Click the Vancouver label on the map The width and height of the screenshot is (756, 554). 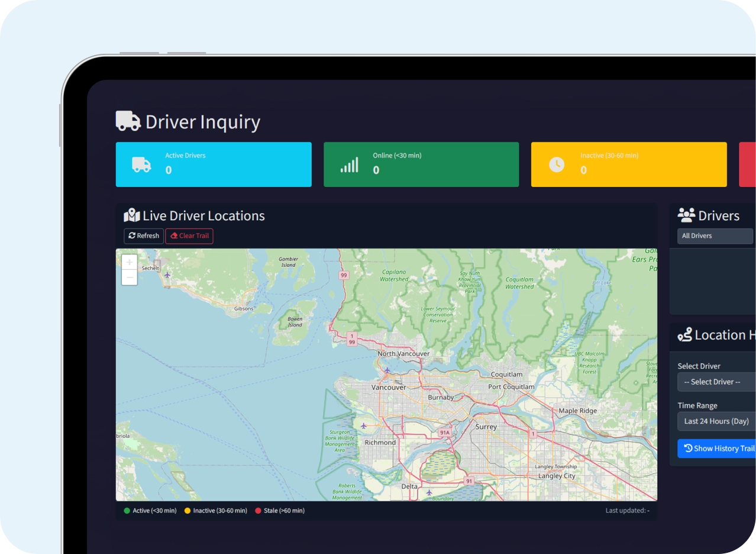pos(388,387)
